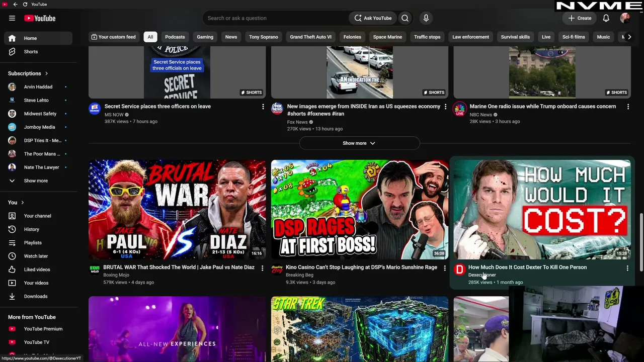Click Dexecutioner channel avatar

459,270
